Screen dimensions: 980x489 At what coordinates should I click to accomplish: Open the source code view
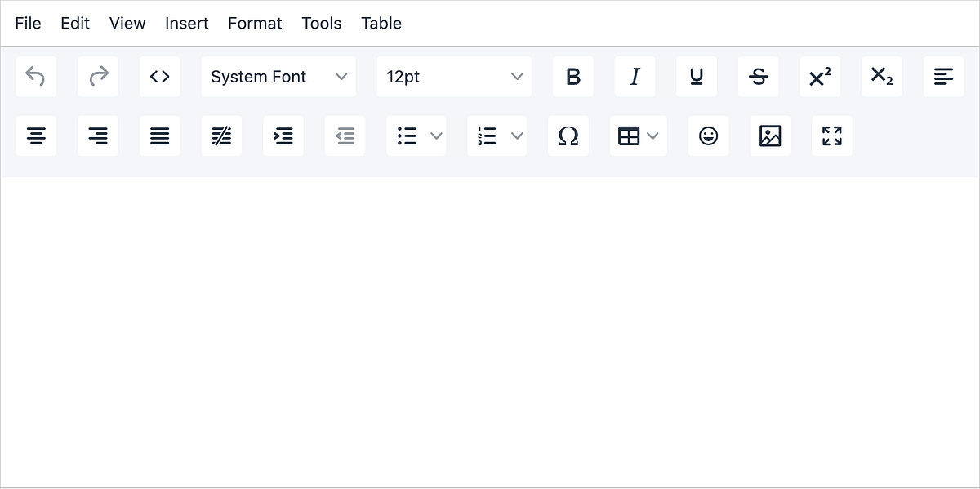coord(159,76)
